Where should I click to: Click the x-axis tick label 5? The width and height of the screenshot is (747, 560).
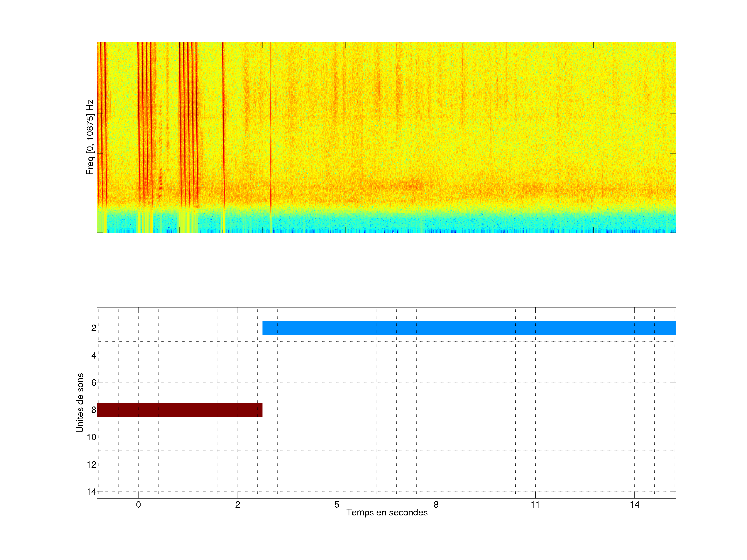(x=337, y=505)
